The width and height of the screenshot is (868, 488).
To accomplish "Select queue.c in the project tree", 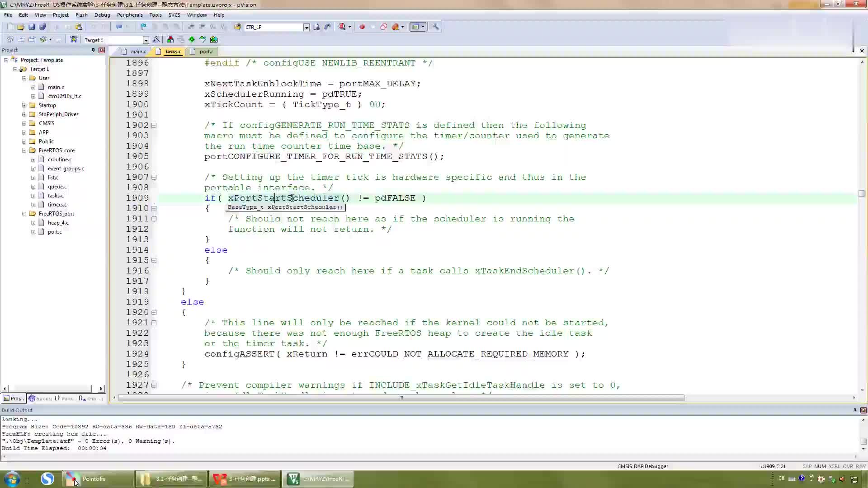I will (57, 187).
